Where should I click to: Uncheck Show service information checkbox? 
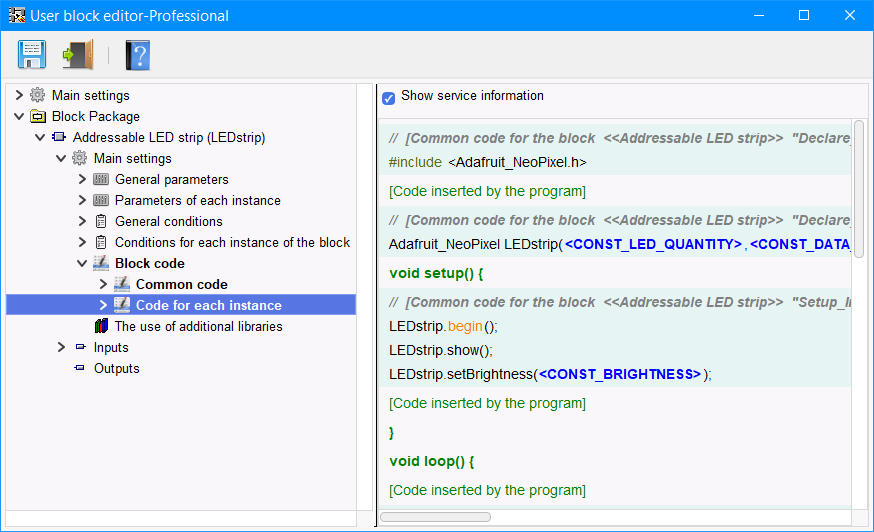[389, 98]
